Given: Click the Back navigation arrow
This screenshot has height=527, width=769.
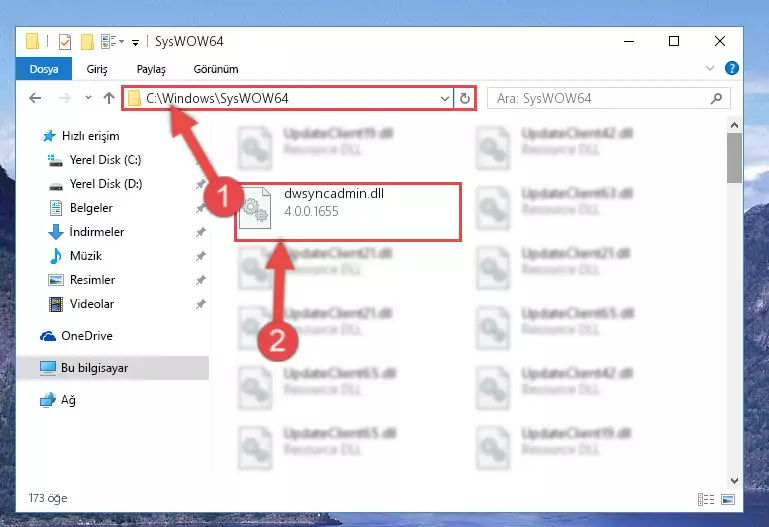Looking at the screenshot, I should (x=35, y=98).
